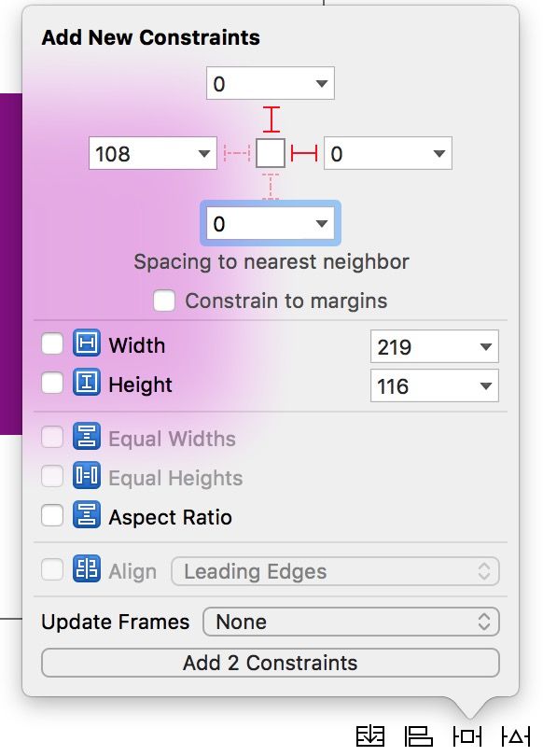Screen dimensions: 543x756
Task: Enable Constrain to margins checkbox
Action: [x=164, y=301]
